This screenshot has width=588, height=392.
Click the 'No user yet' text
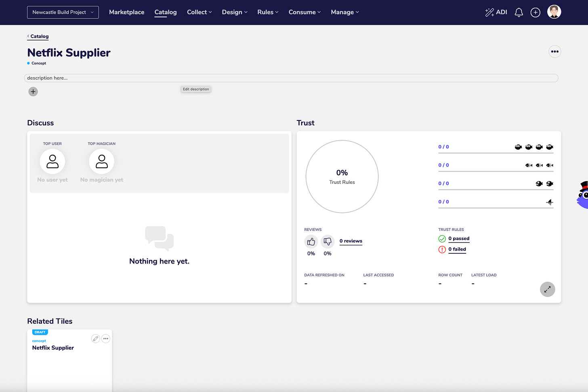click(52, 180)
